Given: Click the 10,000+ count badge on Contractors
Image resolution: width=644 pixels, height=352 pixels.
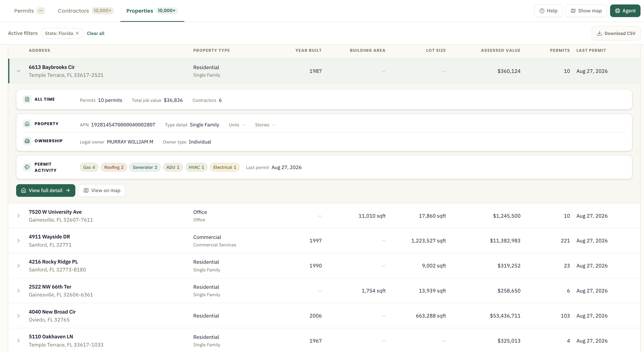Looking at the screenshot, I should (103, 10).
